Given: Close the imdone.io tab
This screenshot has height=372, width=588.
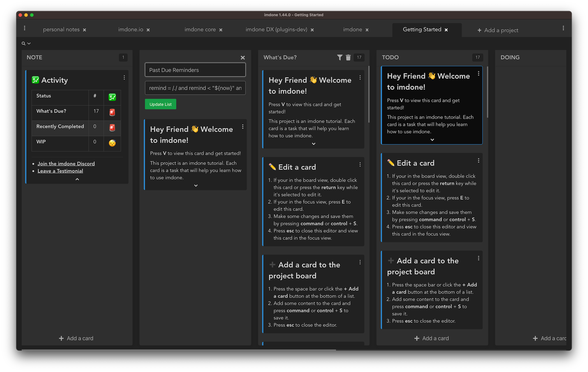Looking at the screenshot, I should (148, 30).
